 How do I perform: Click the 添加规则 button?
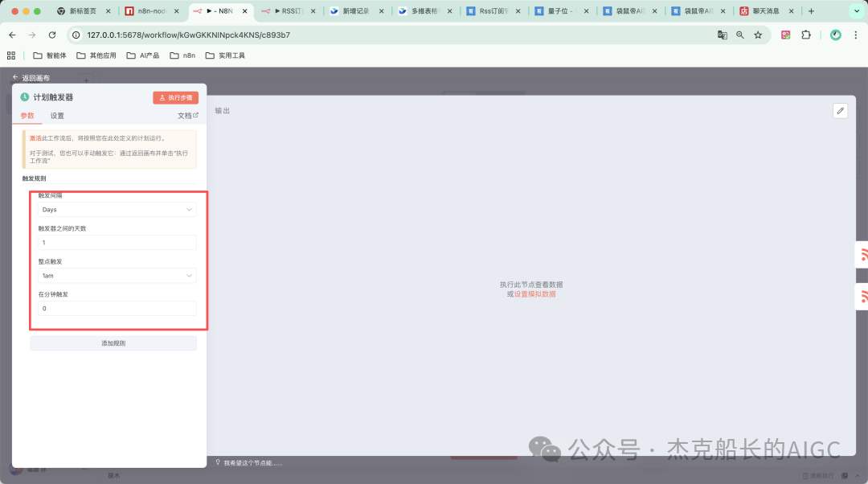[113, 343]
